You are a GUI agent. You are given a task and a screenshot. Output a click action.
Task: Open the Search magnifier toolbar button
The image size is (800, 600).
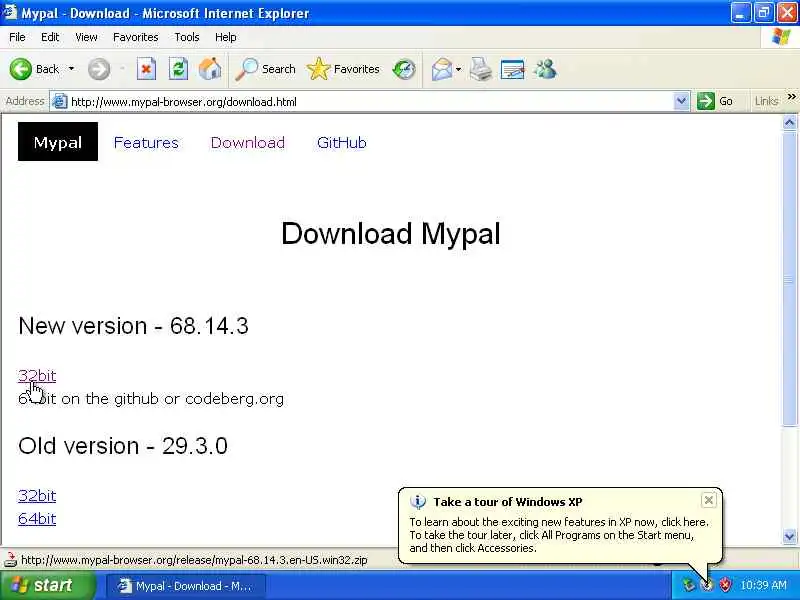265,69
